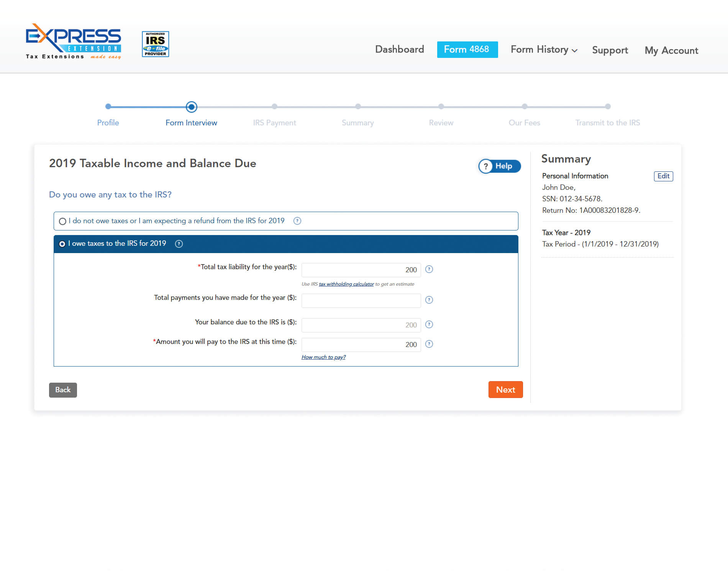Switch to the Form 4868 tab
The width and height of the screenshot is (728, 574).
(x=467, y=49)
